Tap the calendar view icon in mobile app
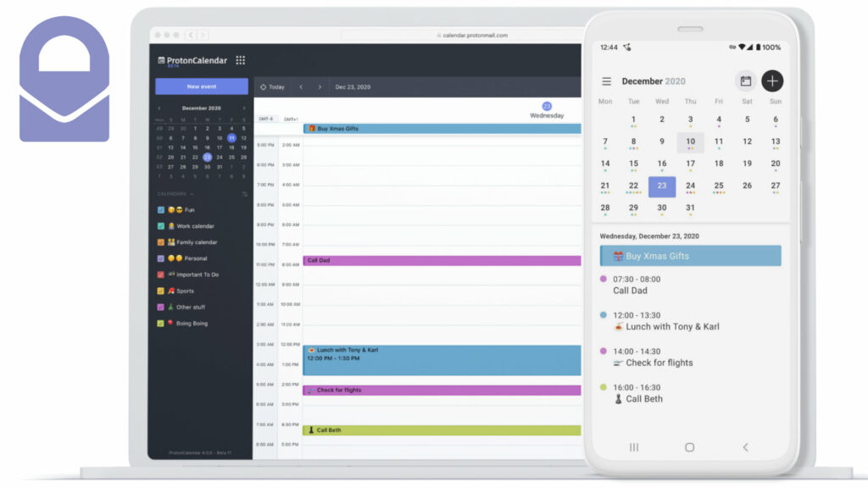The image size is (868, 488). 746,80
